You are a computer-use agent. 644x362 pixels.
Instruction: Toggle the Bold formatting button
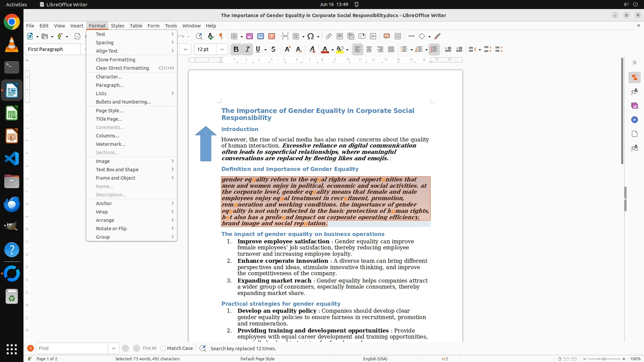(x=236, y=49)
